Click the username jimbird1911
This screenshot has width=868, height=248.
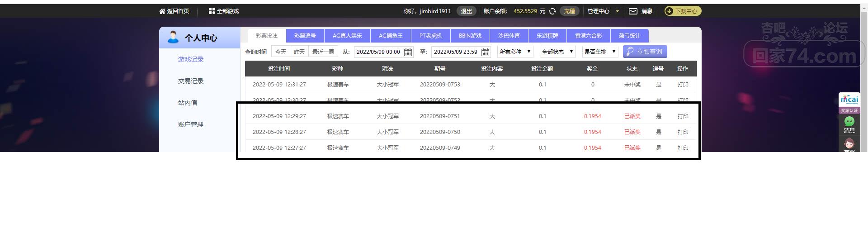(x=435, y=11)
